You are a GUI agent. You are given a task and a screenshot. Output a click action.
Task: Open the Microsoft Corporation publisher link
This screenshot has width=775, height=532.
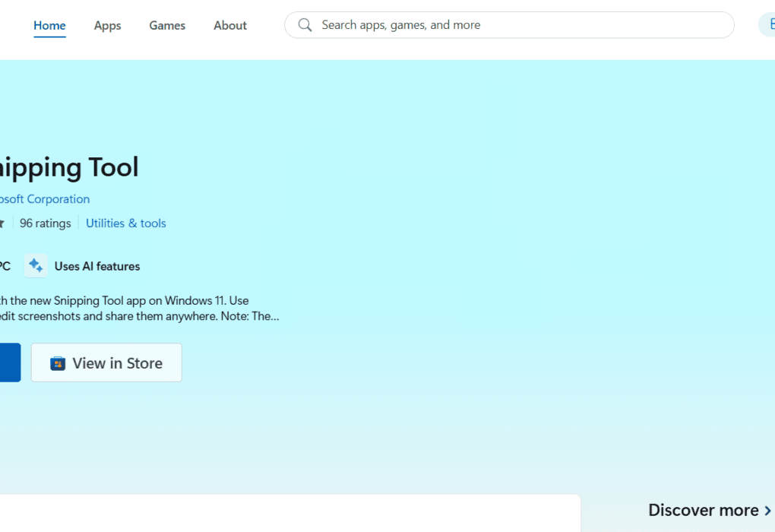[x=44, y=199]
